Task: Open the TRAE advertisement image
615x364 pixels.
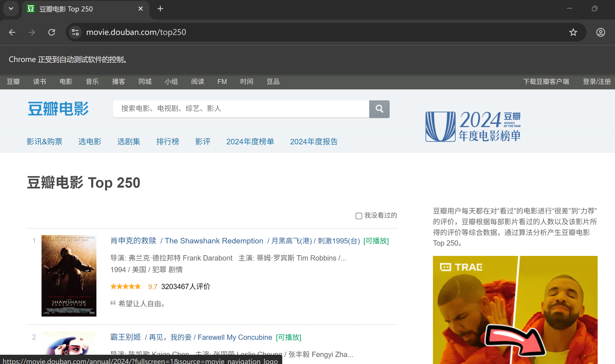Action: pos(515,310)
